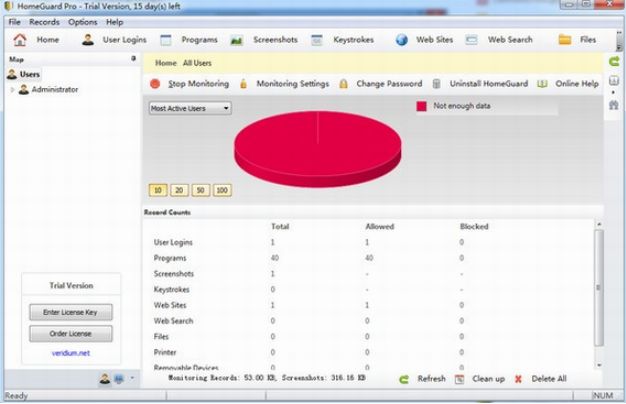Open the Keystrokes log view
The width and height of the screenshot is (626, 404).
point(345,40)
